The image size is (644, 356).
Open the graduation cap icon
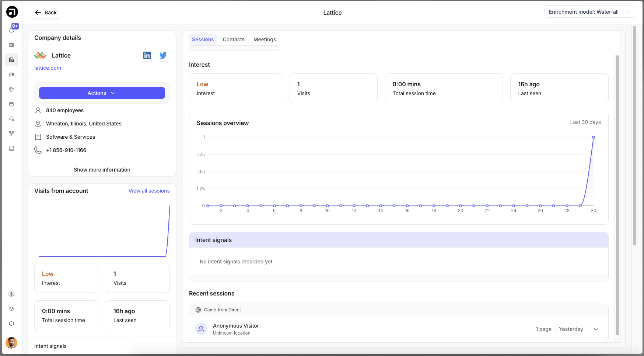pyautogui.click(x=11, y=309)
